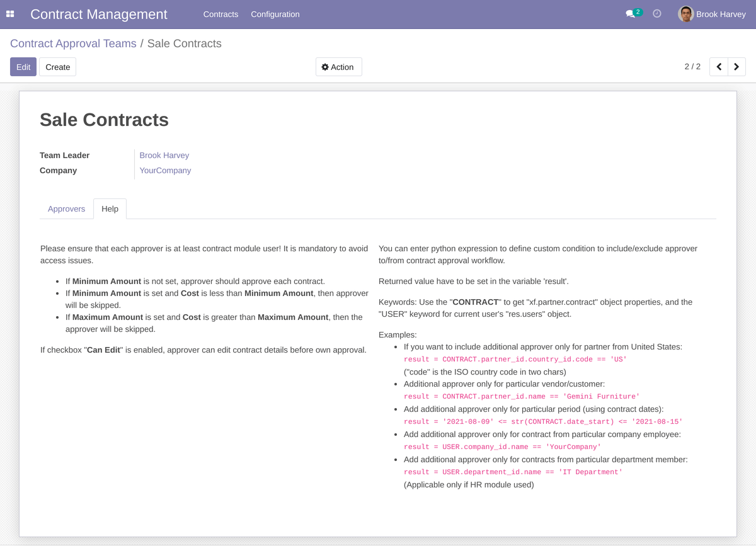Image resolution: width=756 pixels, height=546 pixels.
Task: Go to Contract Approval Teams breadcrumb
Action: [73, 43]
